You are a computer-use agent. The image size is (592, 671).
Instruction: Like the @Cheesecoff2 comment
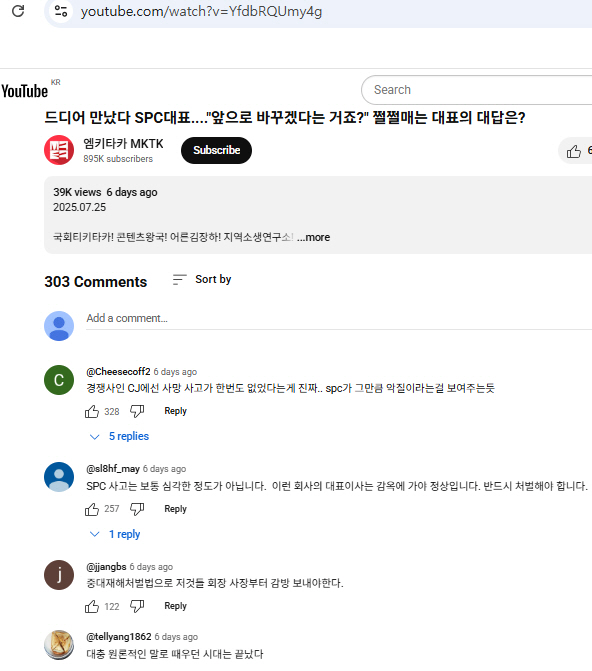(x=92, y=411)
